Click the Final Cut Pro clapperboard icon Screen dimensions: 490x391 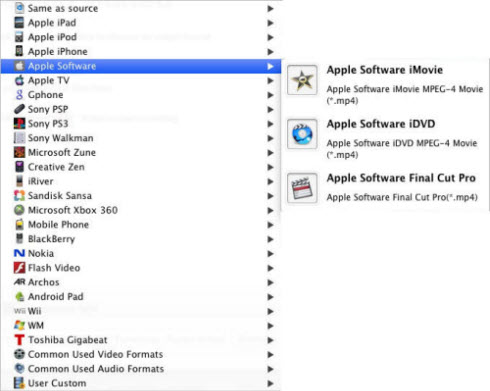click(302, 188)
